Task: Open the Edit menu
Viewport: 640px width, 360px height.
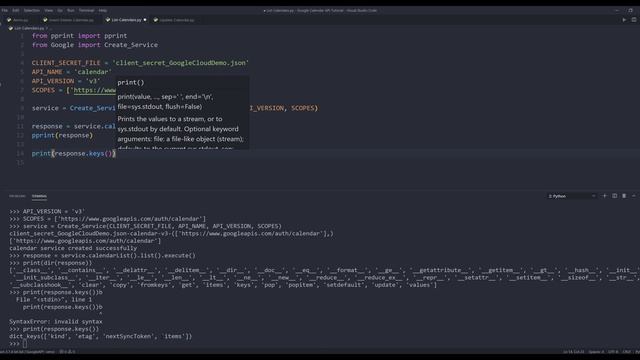Action: (16, 10)
